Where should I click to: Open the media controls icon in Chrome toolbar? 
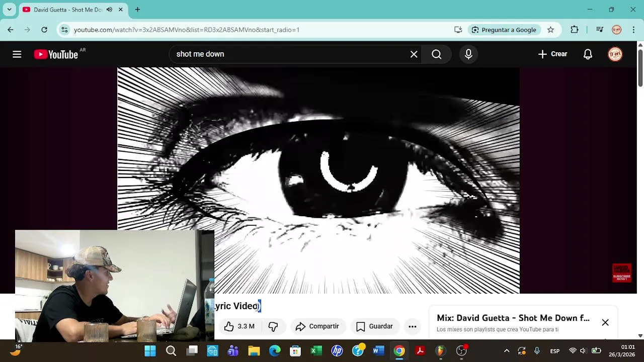(x=600, y=30)
